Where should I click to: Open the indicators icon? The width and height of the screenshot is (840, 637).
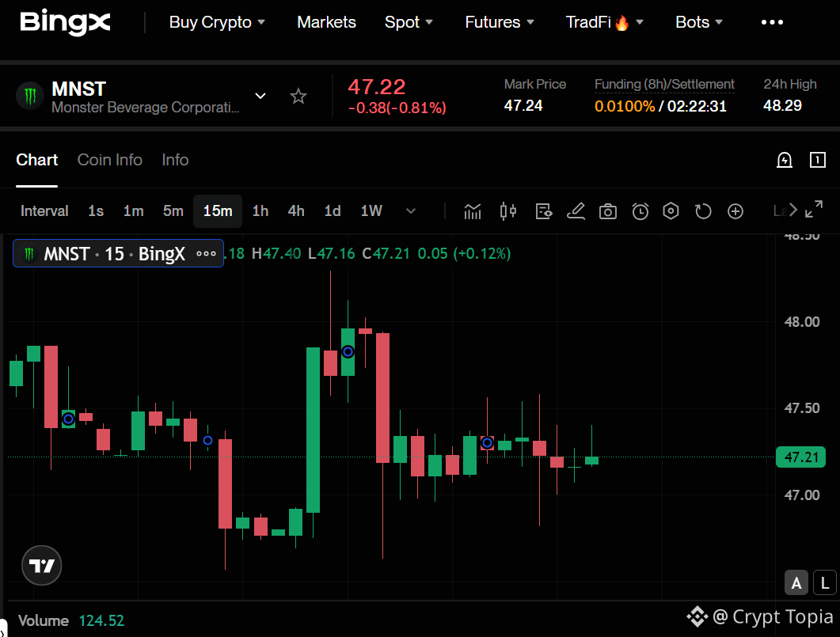click(473, 211)
